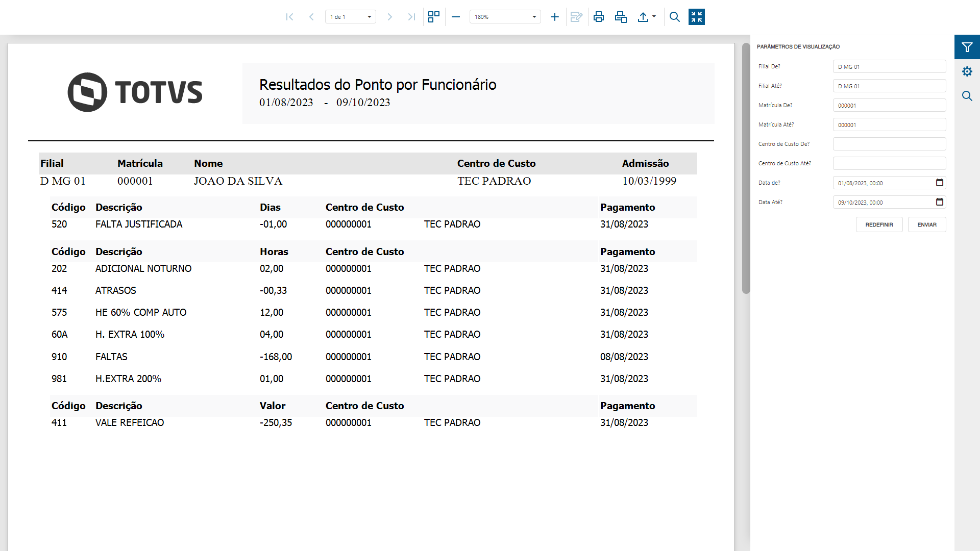Select the sidebar search tool
Image resolution: width=980 pixels, height=551 pixels.
tap(967, 96)
